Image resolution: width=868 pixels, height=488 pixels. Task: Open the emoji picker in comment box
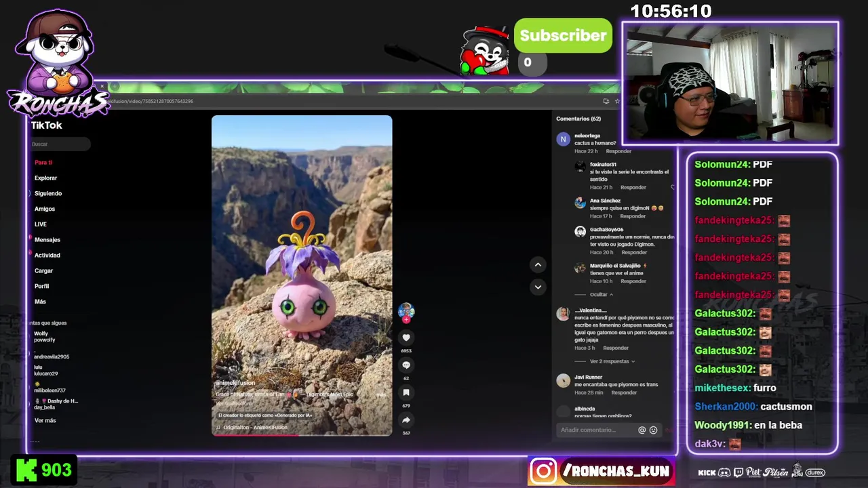654,430
